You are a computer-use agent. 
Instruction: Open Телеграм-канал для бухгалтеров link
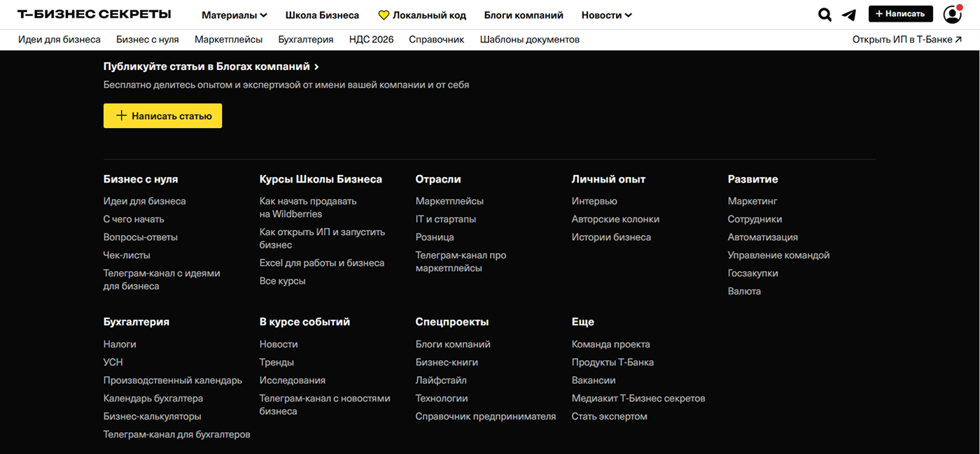[177, 434]
